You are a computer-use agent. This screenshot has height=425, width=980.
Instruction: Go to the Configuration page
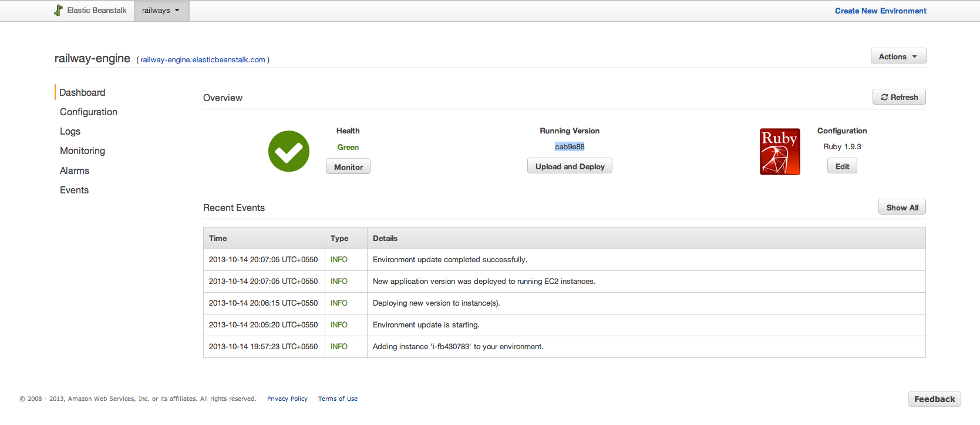click(89, 112)
